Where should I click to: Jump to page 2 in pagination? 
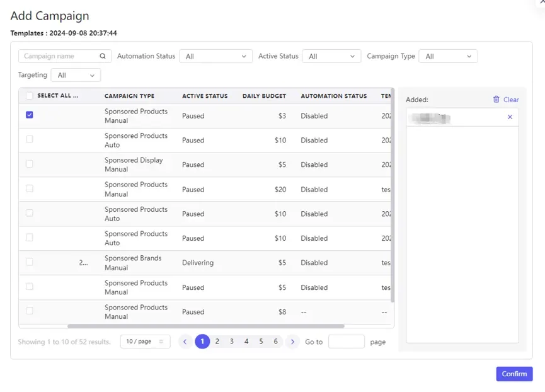(217, 342)
